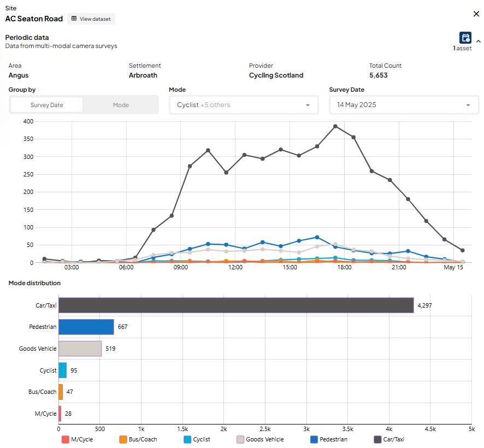Select the Survey Date group-by option
The width and height of the screenshot is (484, 448).
(46, 105)
